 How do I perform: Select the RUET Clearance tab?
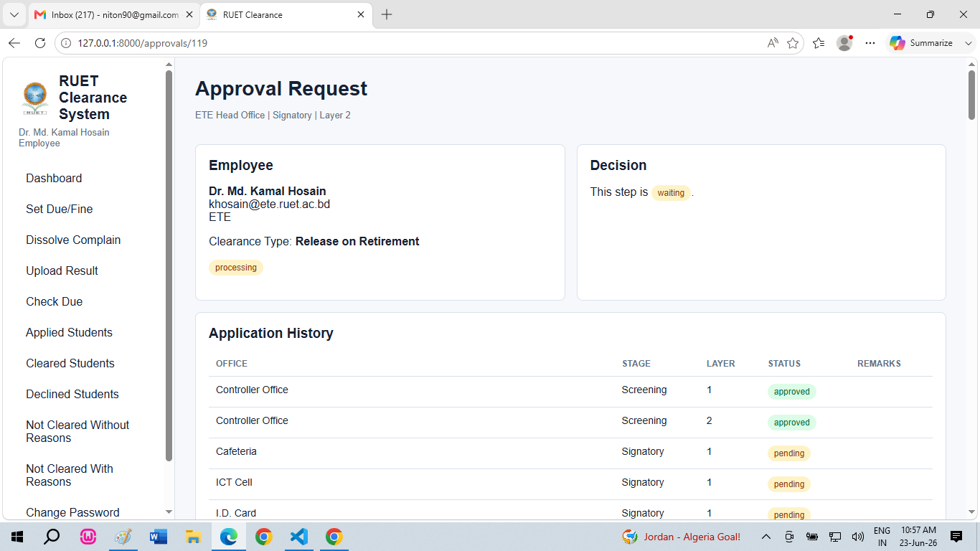[x=286, y=14]
